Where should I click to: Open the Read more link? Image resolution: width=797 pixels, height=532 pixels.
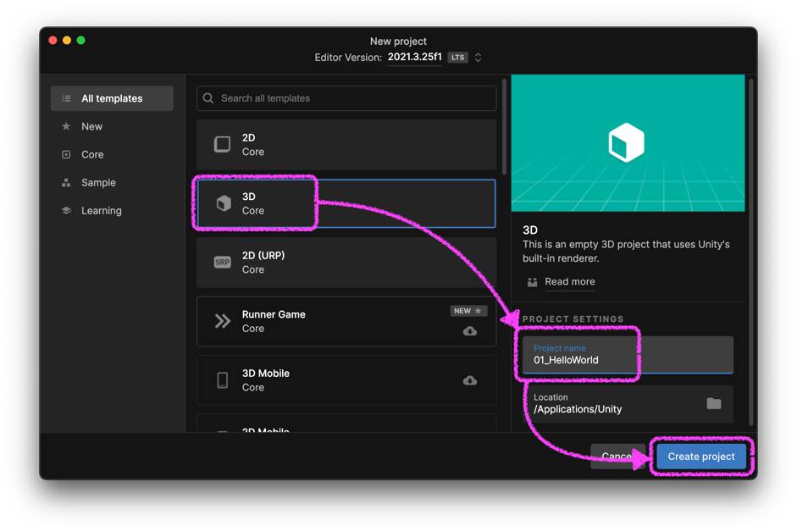(570, 282)
